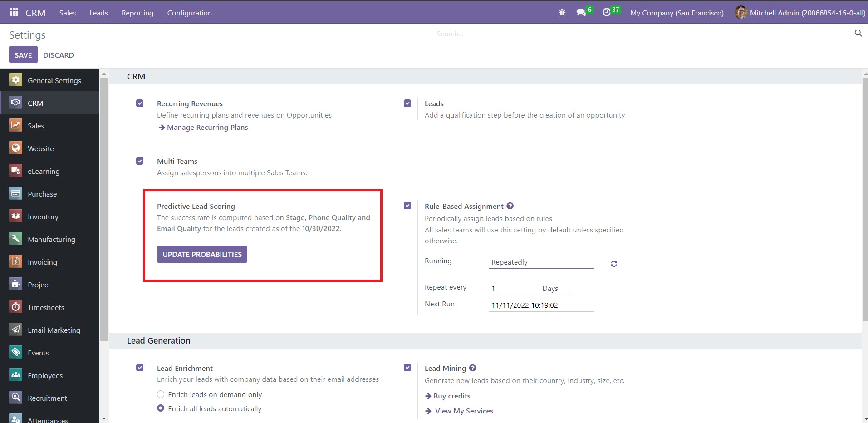Select Enrich leads on demand only
This screenshot has width=868, height=423.
161,394
